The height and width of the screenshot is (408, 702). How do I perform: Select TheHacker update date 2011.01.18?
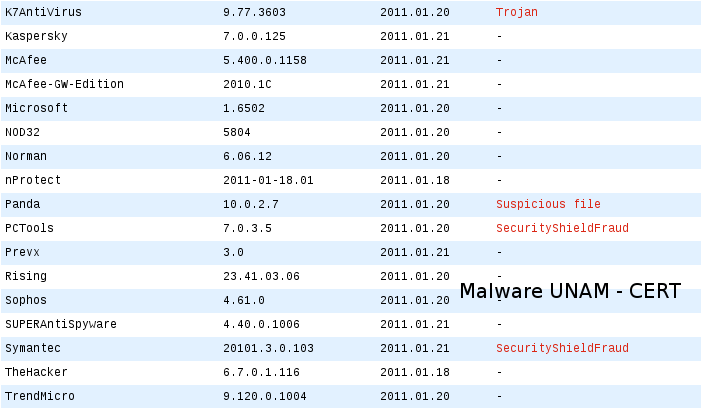coord(415,372)
